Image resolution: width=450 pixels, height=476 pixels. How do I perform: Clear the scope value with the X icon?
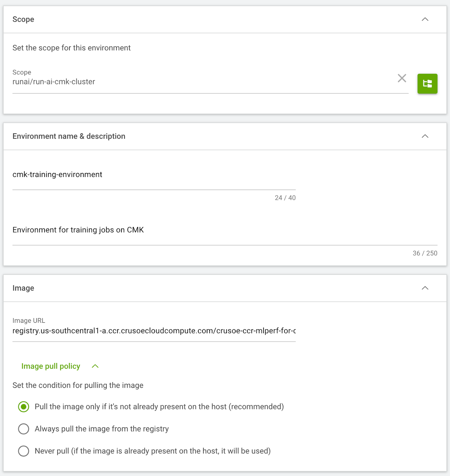[402, 78]
